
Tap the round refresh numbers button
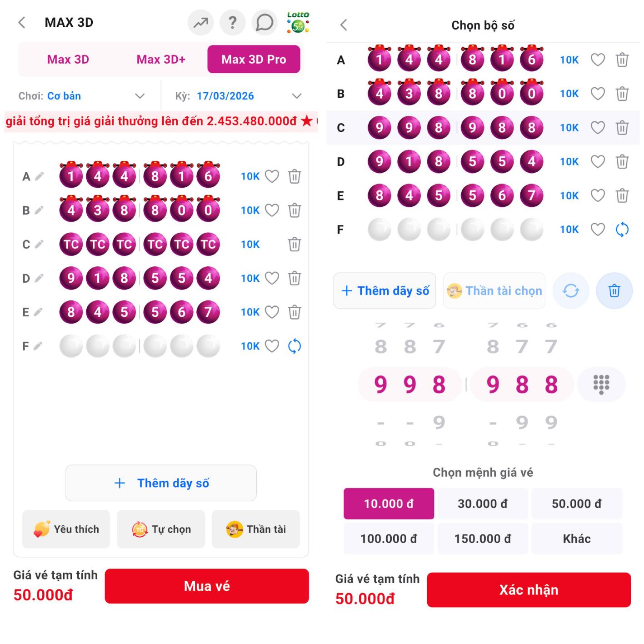pyautogui.click(x=571, y=291)
